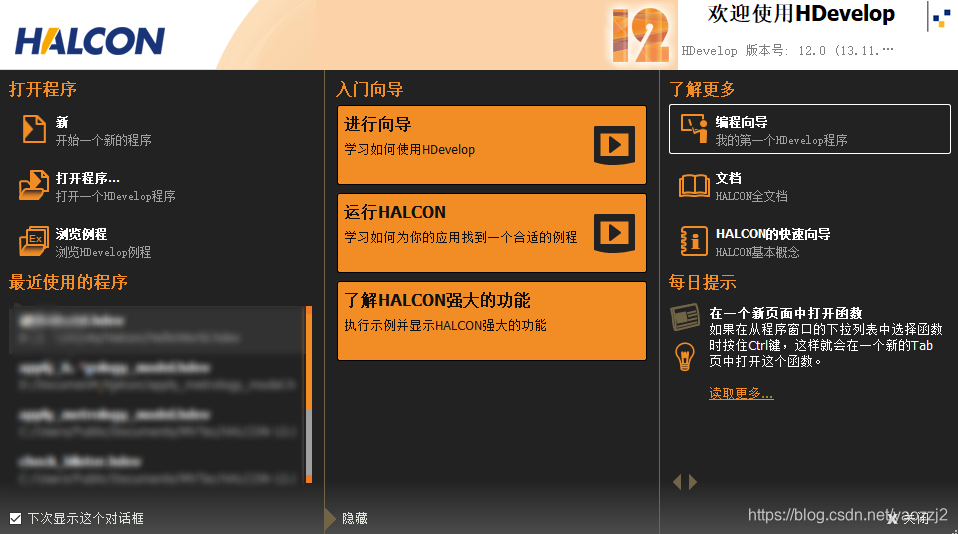This screenshot has height=534, width=958.
Task: Collapse panel with 隐藏 triangle
Action: [330, 518]
